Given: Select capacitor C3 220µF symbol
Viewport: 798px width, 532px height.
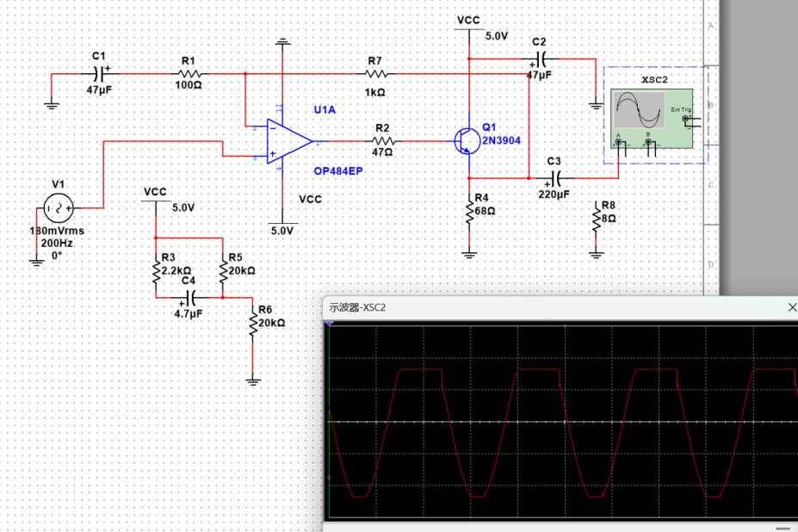Looking at the screenshot, I should point(556,179).
